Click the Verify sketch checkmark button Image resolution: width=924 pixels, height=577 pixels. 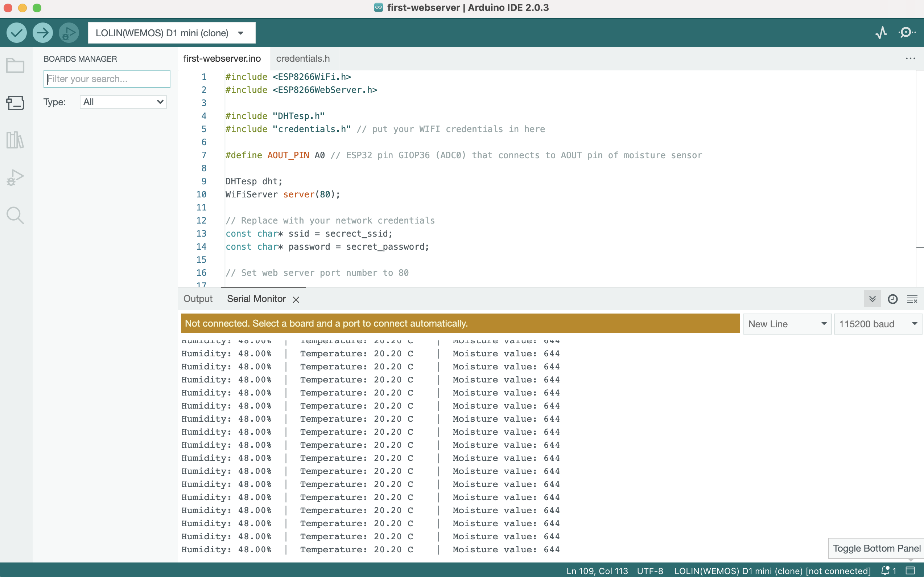16,33
